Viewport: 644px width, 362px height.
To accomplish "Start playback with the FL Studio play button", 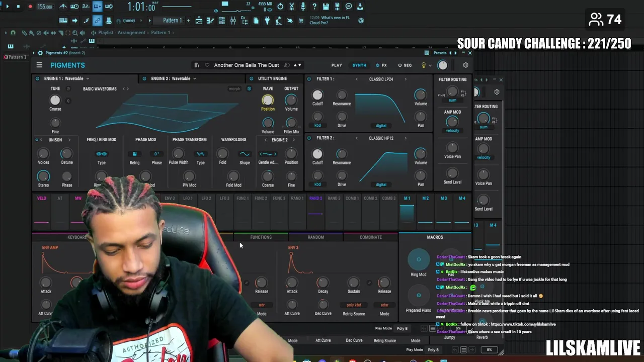I will [7, 7].
